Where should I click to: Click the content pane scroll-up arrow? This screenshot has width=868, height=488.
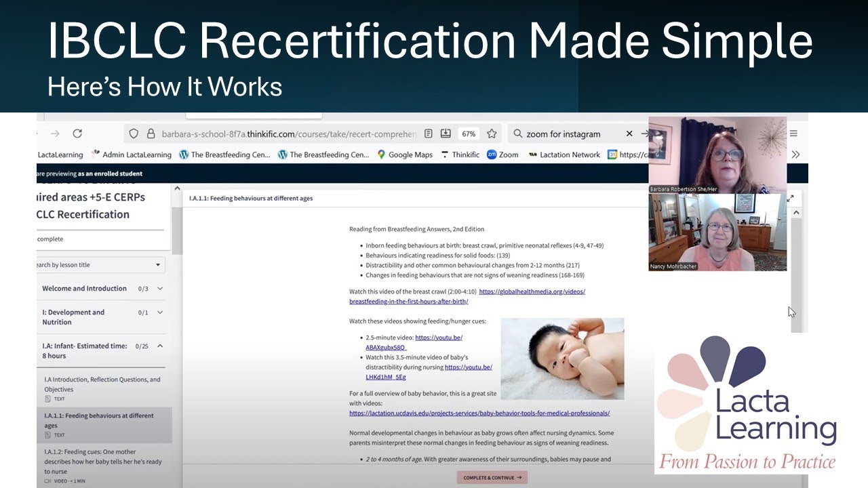point(796,213)
